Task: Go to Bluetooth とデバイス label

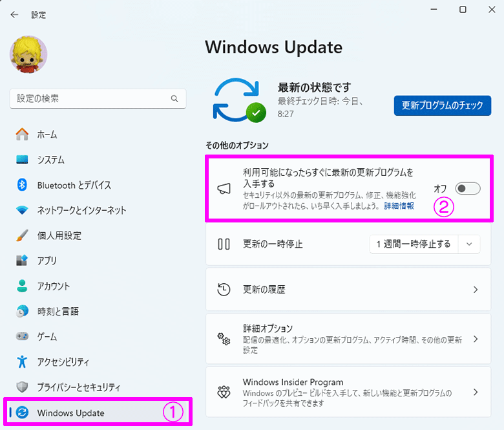Action: point(74,185)
